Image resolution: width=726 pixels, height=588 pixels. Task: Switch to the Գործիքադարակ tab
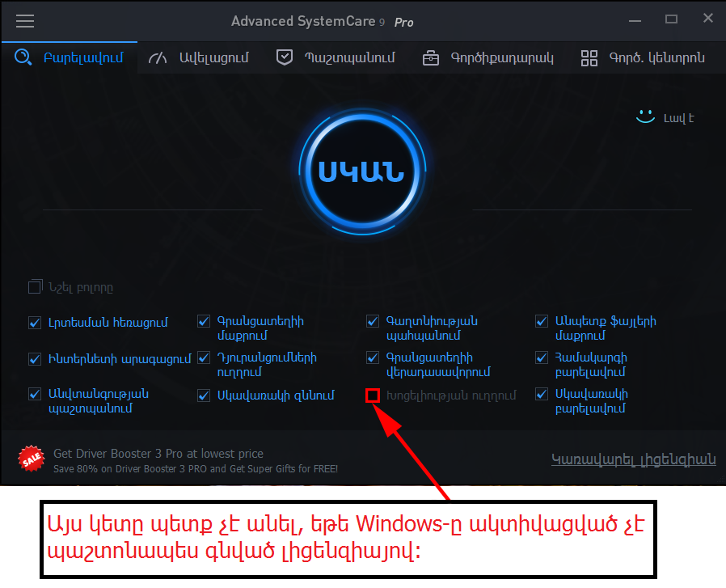488,58
